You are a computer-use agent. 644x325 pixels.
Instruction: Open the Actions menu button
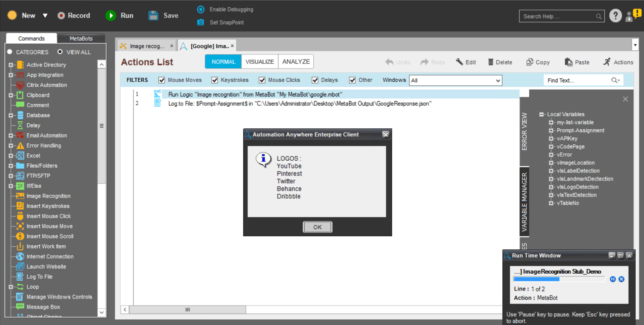click(x=618, y=62)
